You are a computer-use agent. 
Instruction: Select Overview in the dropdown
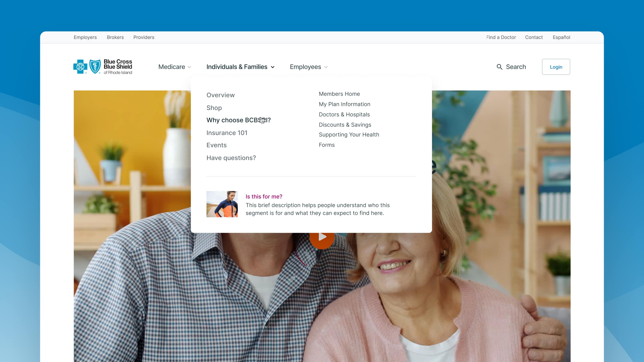(220, 95)
